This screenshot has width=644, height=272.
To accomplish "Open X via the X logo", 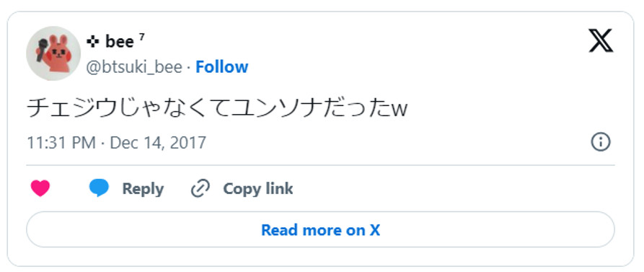I will click(x=601, y=40).
